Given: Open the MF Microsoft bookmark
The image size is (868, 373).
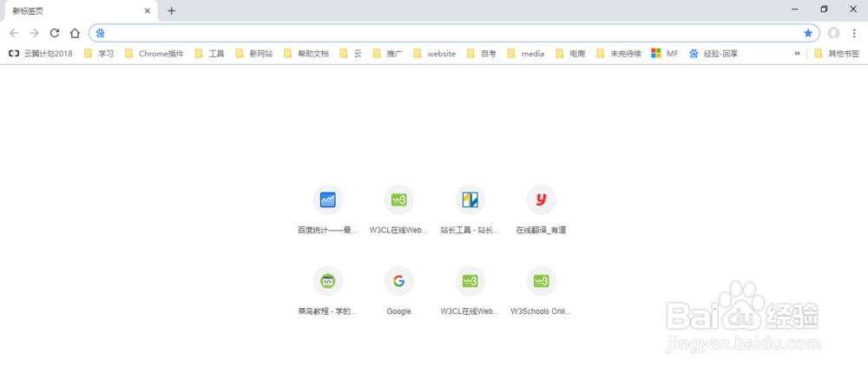Looking at the screenshot, I should pos(664,54).
